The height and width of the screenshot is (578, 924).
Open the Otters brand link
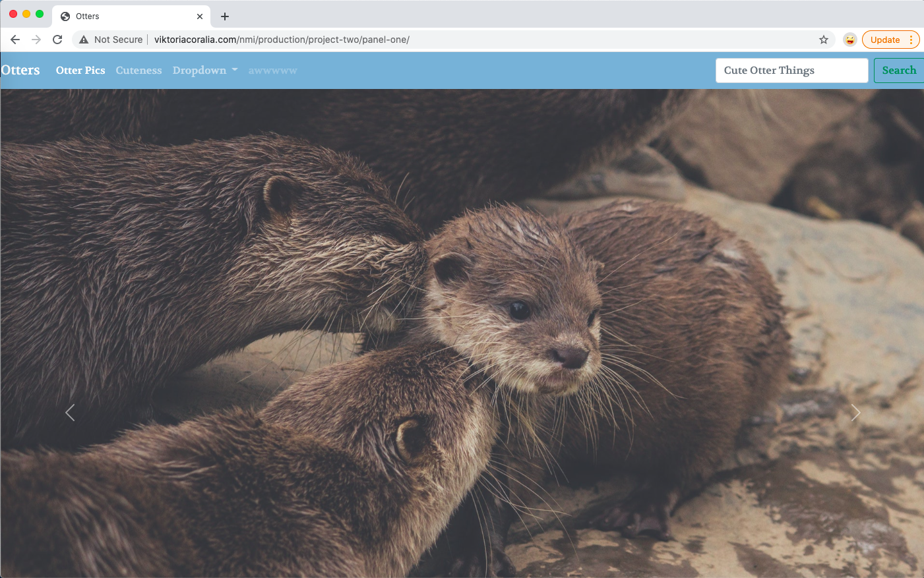click(x=20, y=70)
